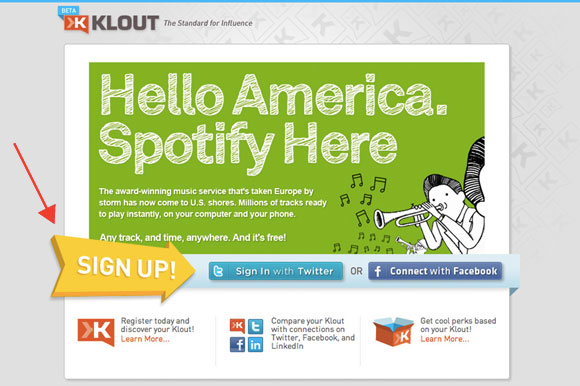Click the Register today and discover your Klout text
580x386 pixels.
(x=157, y=325)
